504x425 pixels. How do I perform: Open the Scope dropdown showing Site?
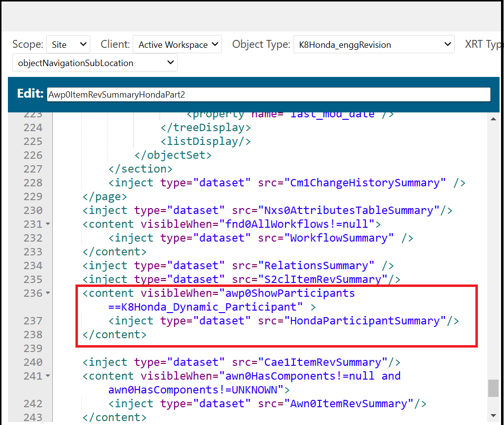(68, 44)
